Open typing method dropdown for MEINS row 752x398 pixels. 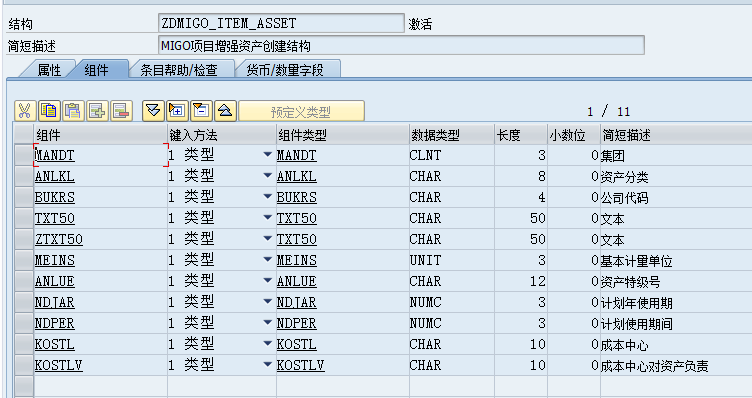(268, 259)
